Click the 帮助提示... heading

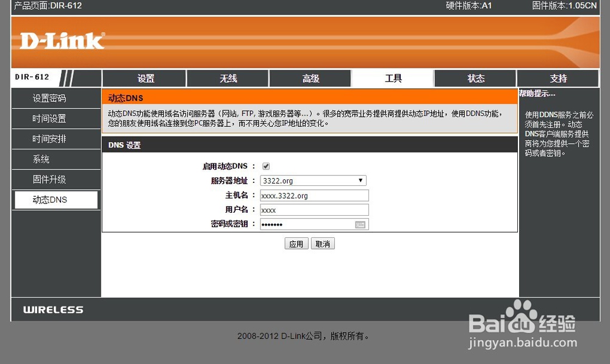coord(537,93)
